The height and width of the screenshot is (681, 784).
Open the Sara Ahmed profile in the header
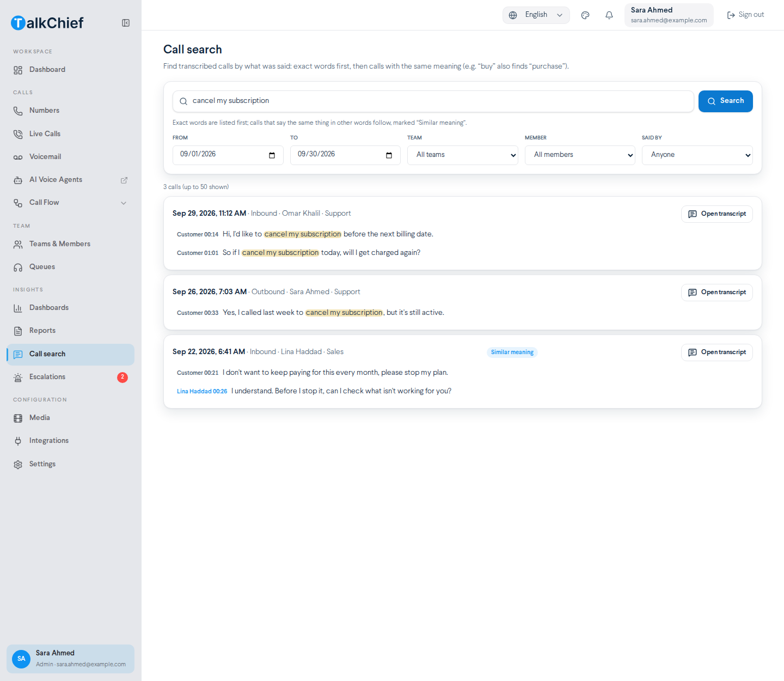pyautogui.click(x=669, y=15)
